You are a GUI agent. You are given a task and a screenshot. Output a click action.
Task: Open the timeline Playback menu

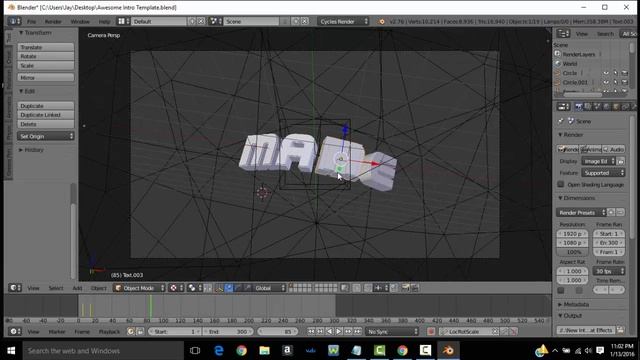[x=109, y=331]
